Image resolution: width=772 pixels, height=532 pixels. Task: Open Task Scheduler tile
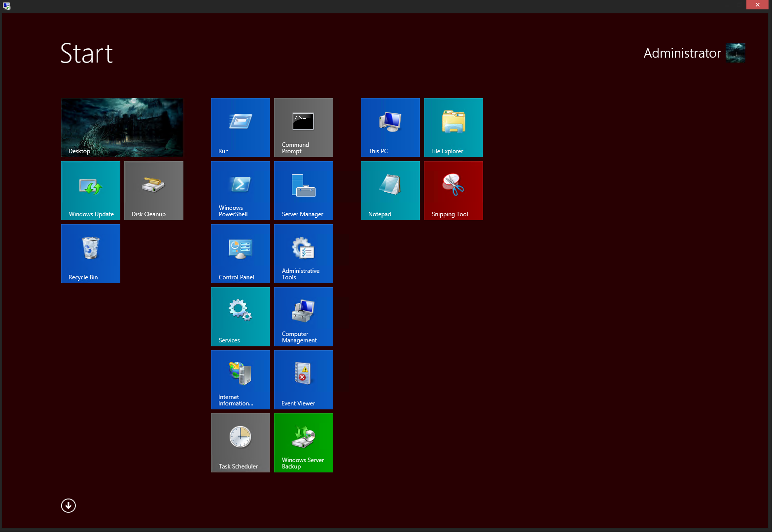(241, 443)
